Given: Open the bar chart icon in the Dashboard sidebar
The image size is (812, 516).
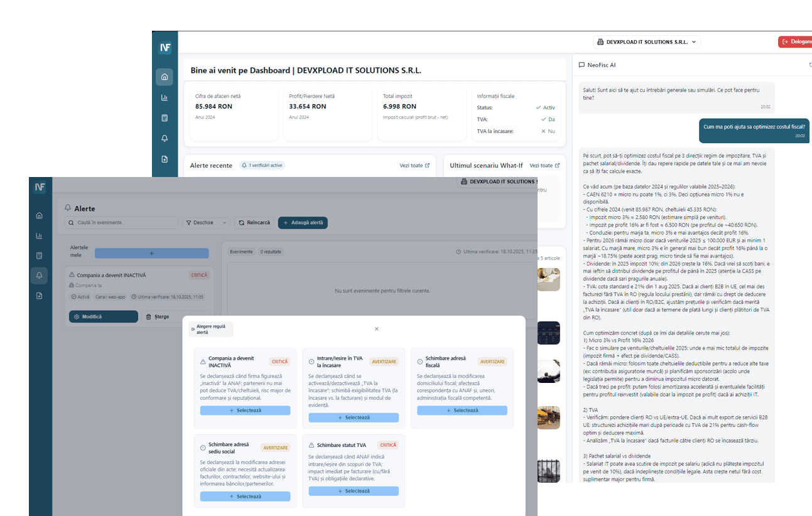Looking at the screenshot, I should (x=165, y=97).
